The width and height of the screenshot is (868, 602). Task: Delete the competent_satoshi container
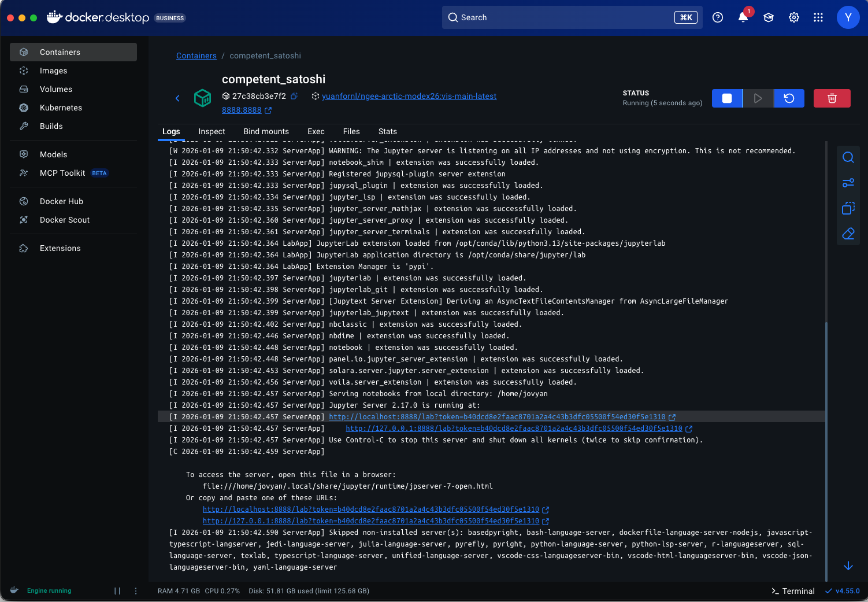832,98
